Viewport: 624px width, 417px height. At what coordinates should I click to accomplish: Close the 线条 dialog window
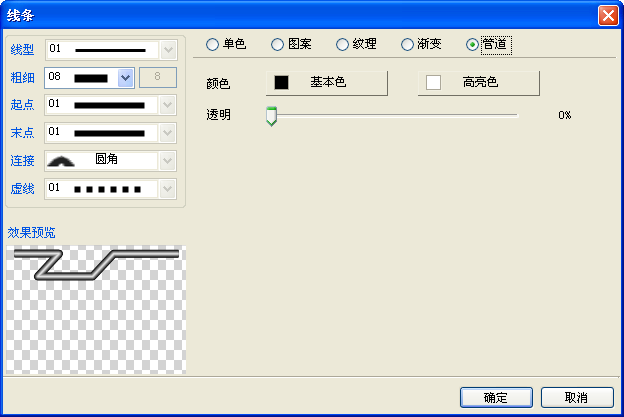click(608, 16)
